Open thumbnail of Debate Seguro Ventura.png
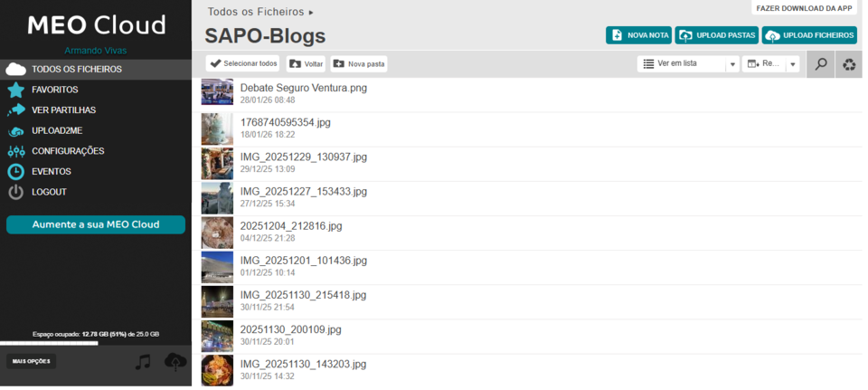This screenshot has width=868, height=390. click(x=217, y=92)
